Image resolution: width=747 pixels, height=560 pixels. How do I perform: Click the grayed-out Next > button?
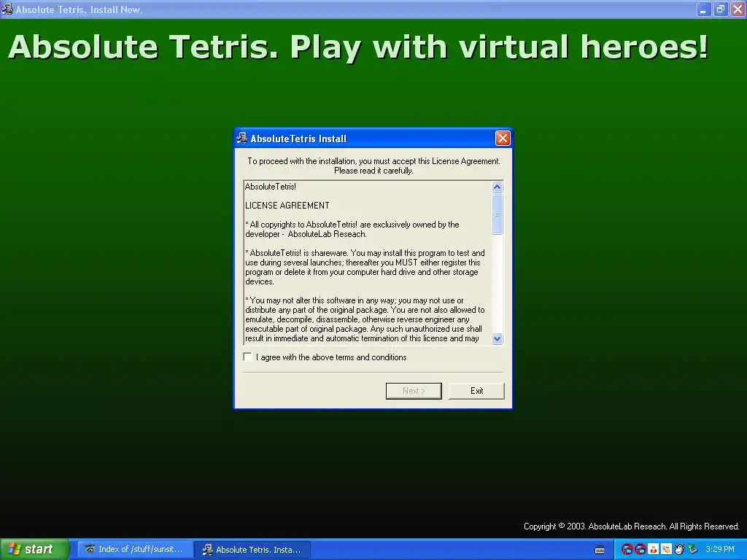pos(414,391)
